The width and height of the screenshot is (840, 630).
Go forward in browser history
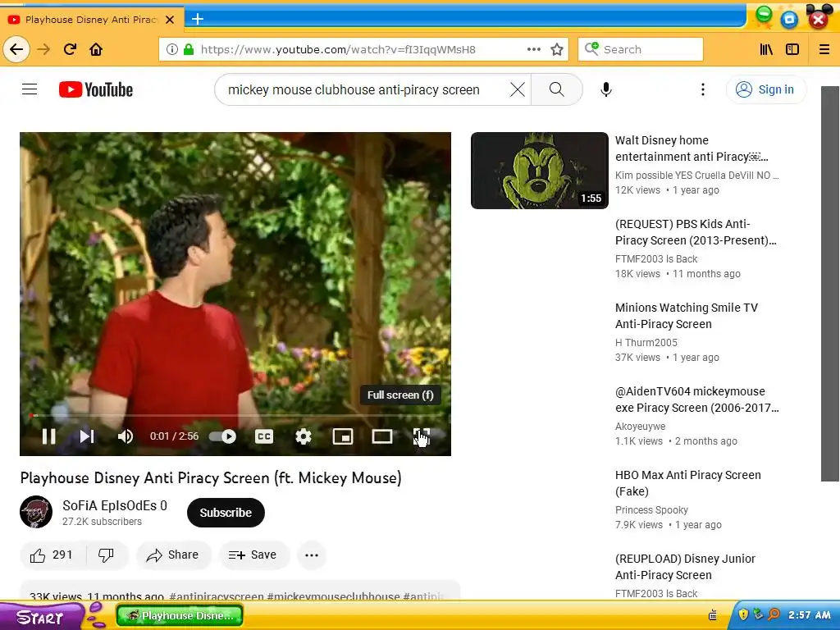43,49
